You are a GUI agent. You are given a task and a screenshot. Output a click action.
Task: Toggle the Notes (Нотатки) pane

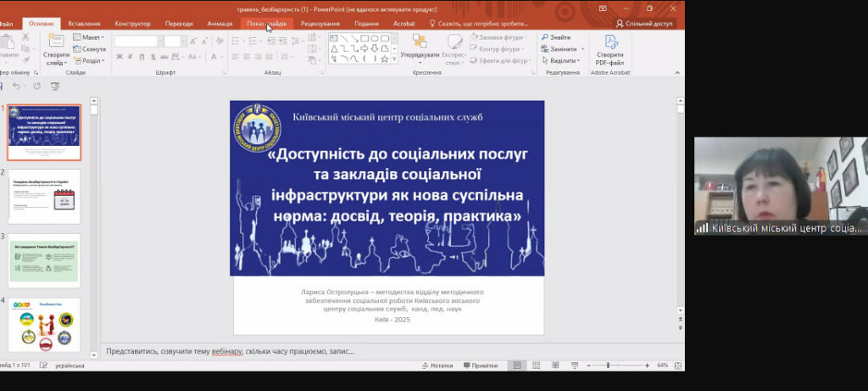(437, 366)
